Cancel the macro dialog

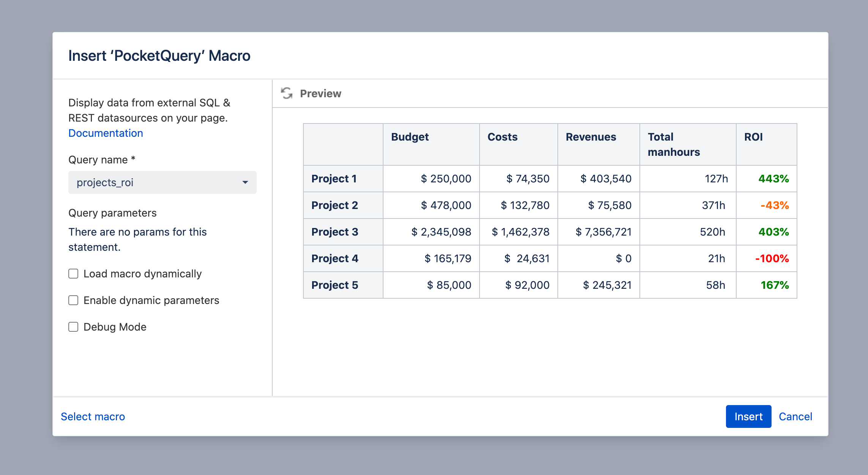[795, 416]
